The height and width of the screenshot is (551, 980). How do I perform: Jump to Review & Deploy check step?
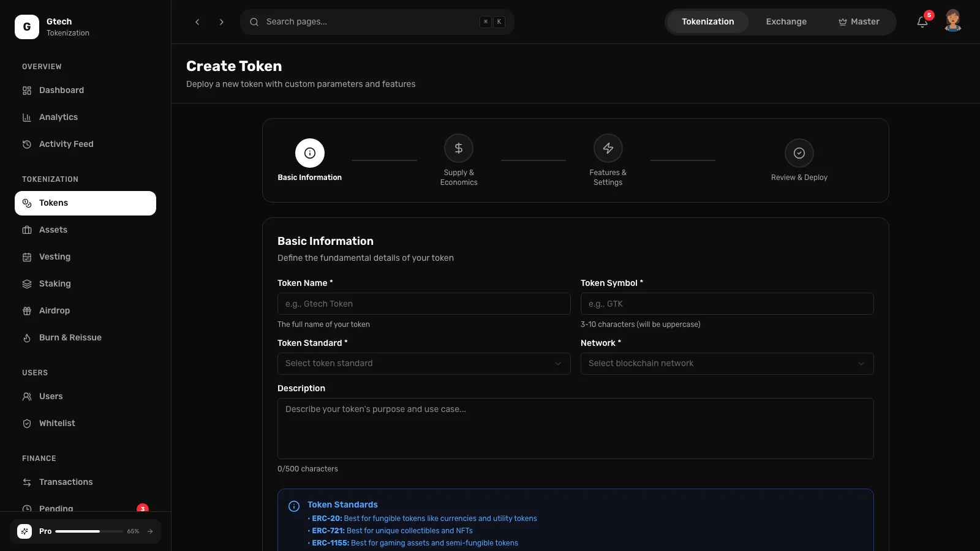coord(799,153)
